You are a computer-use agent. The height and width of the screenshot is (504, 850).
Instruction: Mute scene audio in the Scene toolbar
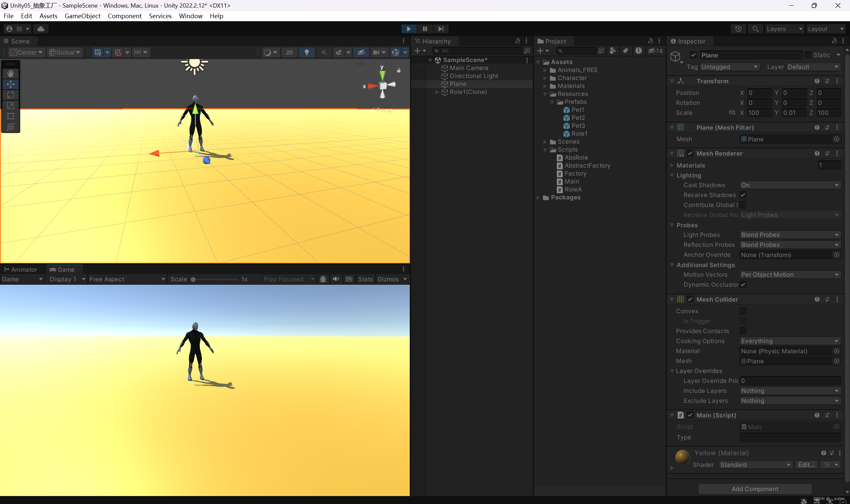[324, 52]
